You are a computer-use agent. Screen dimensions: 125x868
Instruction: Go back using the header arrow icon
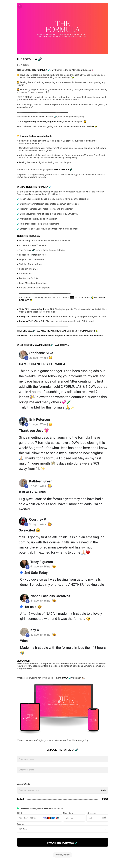(20, 6)
